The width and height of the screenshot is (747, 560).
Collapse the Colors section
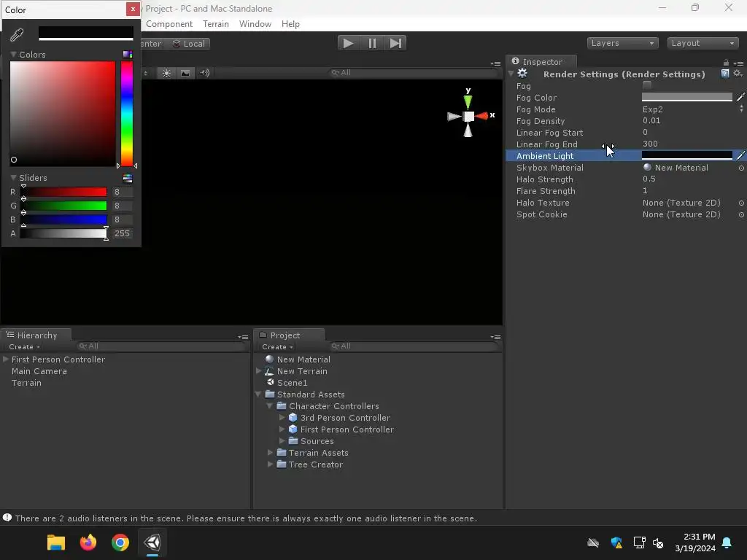13,54
